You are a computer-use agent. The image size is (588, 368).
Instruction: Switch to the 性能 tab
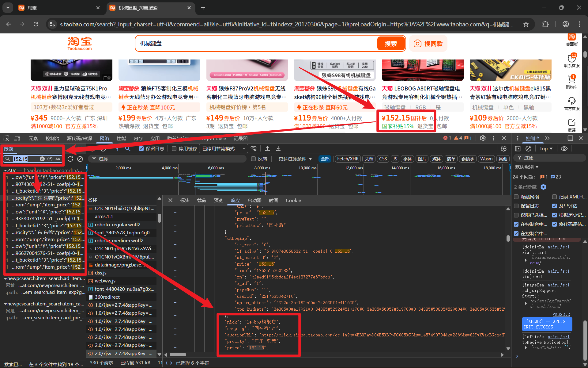pos(121,139)
